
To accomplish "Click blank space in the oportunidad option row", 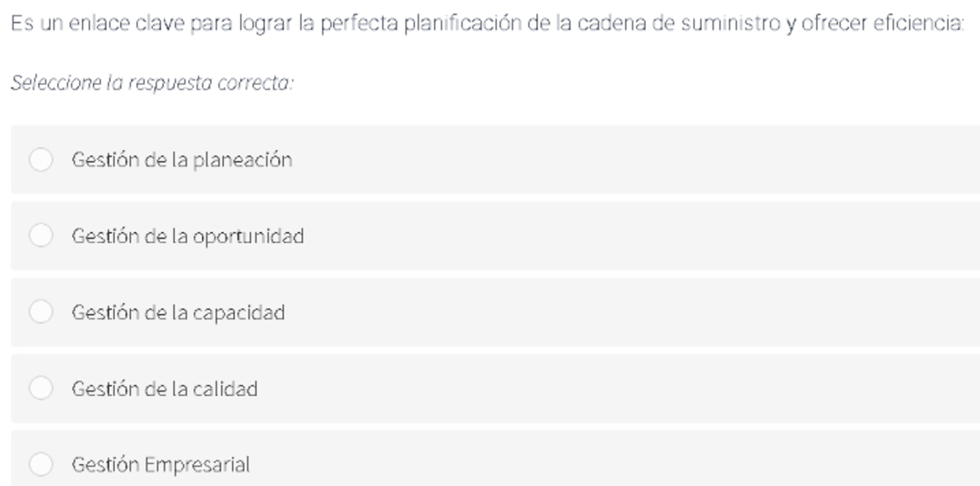I will 625,236.
